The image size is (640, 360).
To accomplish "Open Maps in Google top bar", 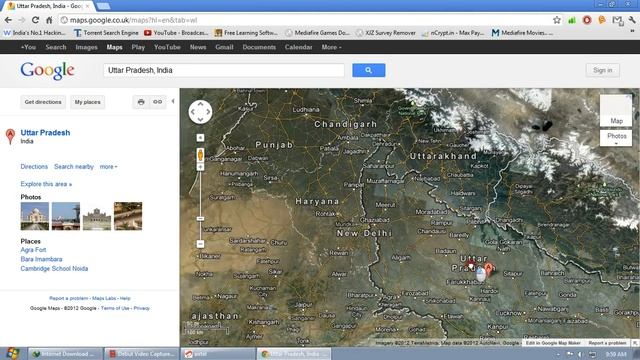I will coord(114,47).
